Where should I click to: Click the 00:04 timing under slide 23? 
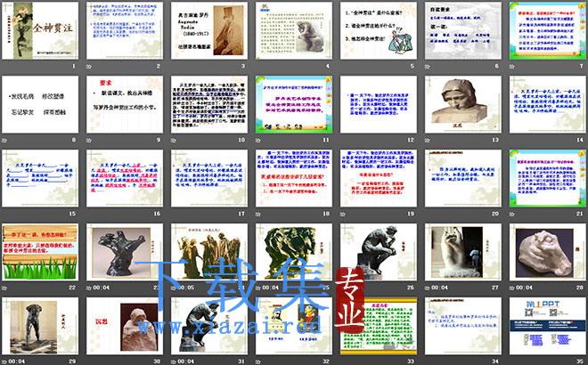(102, 288)
